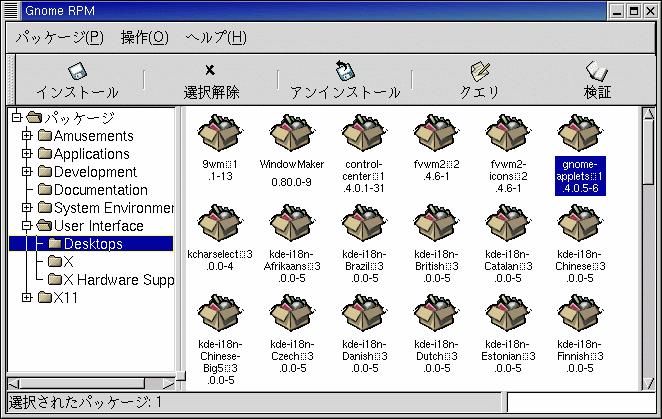
Task: Select the control-center package icon
Action: tap(364, 133)
